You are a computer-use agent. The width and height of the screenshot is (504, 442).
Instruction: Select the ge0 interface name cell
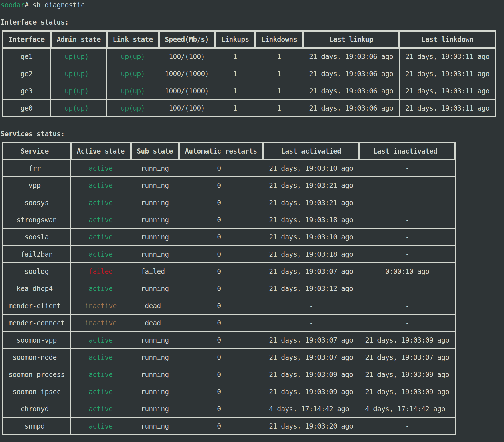pyautogui.click(x=26, y=108)
